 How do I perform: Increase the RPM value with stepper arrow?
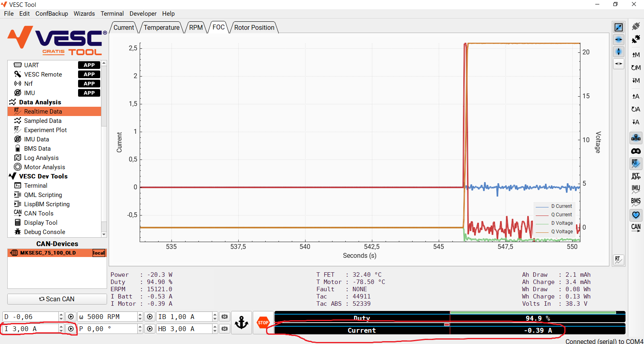click(x=140, y=315)
